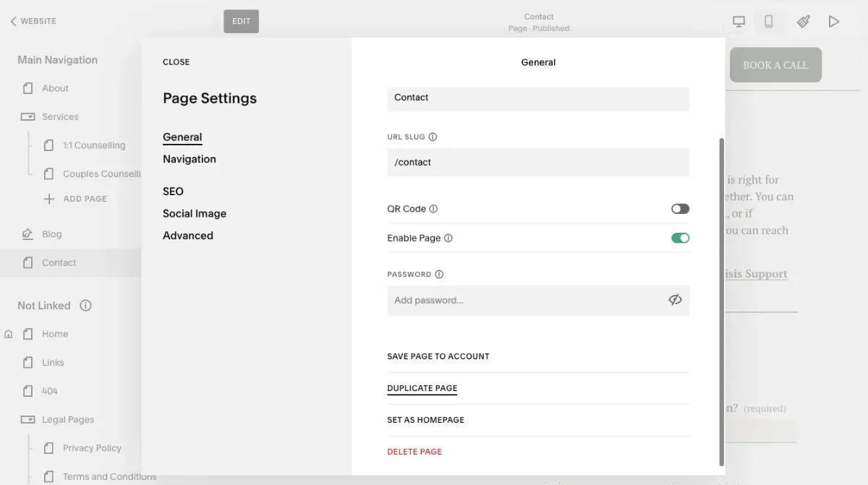Viewport: 868px width, 485px height.
Task: Click page icon next to Terms and Conditions
Action: (x=48, y=476)
